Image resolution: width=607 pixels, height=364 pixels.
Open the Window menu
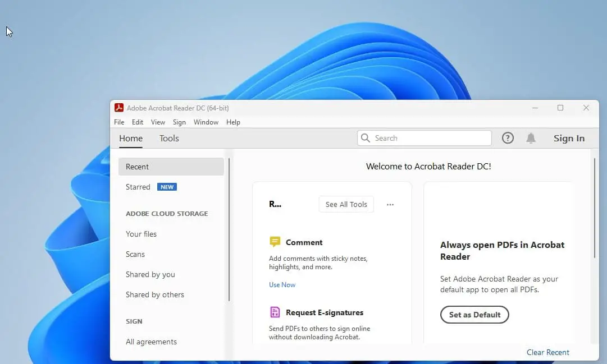[206, 122]
